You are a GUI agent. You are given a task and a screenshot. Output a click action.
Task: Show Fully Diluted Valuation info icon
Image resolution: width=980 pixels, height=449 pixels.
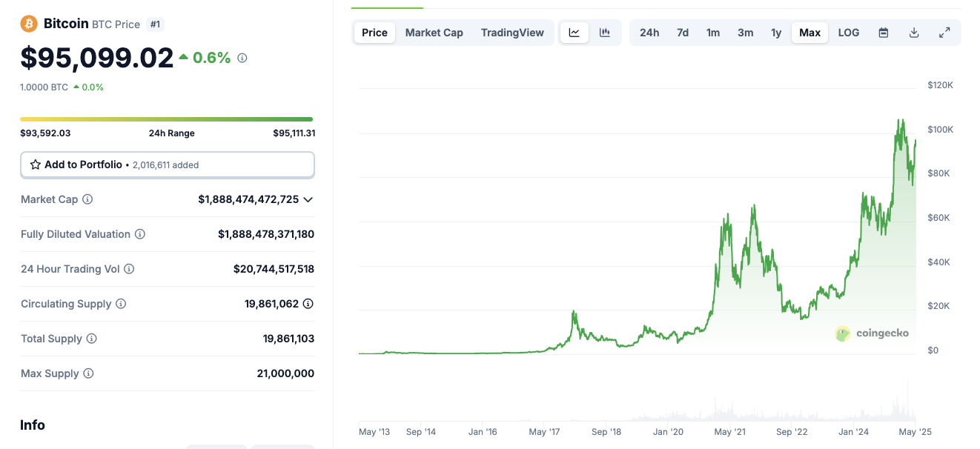click(x=140, y=234)
